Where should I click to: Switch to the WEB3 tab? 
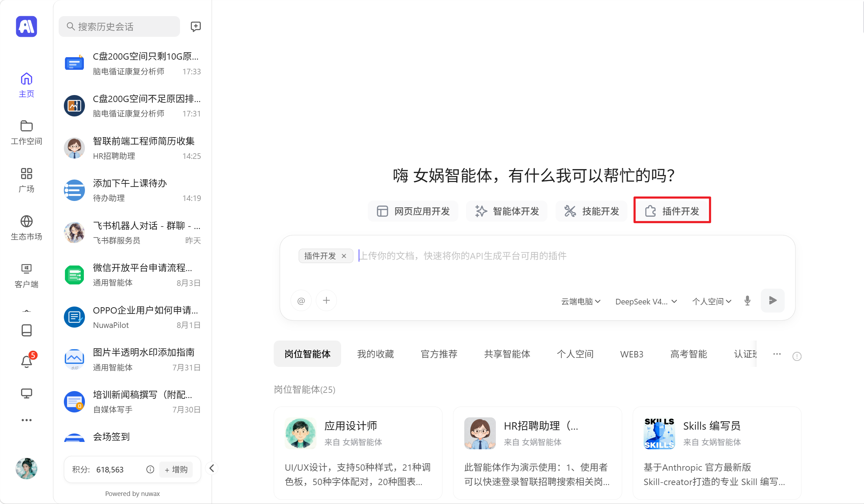632,354
